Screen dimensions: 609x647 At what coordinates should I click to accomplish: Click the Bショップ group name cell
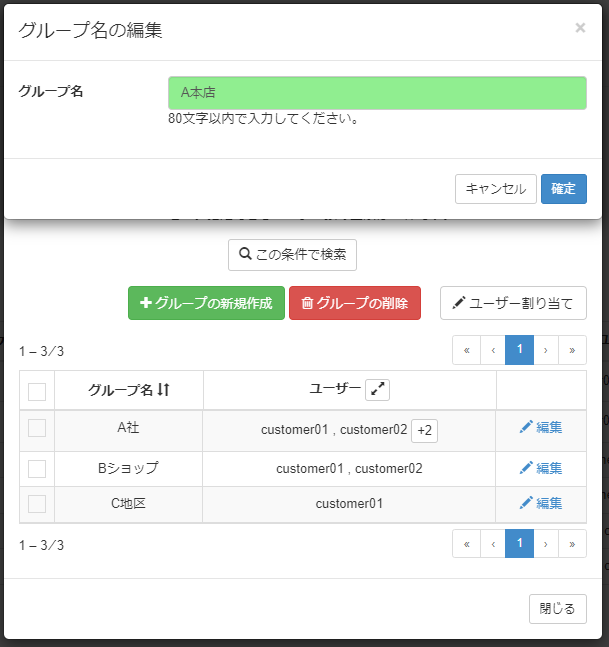coord(128,468)
